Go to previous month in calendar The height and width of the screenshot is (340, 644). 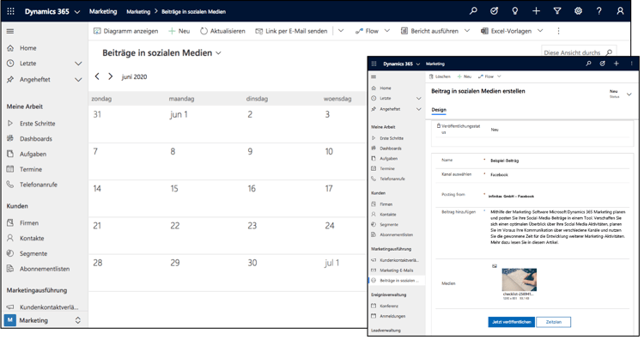tap(97, 76)
